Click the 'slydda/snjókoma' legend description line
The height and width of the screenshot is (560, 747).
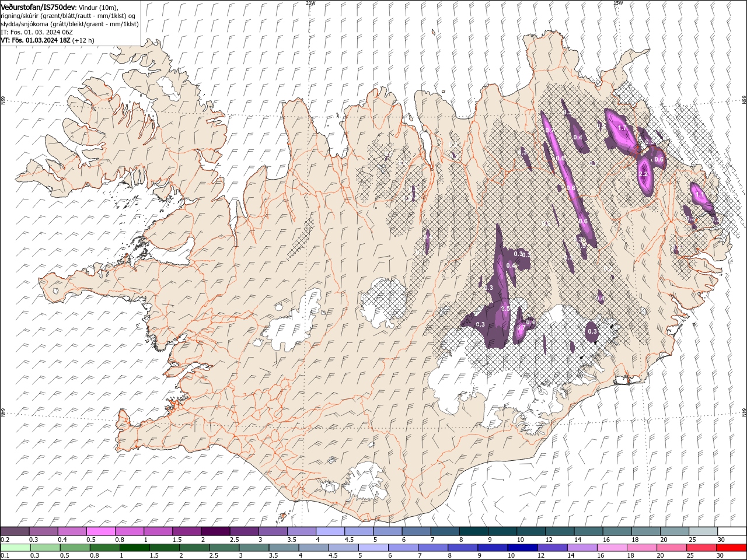click(x=69, y=24)
